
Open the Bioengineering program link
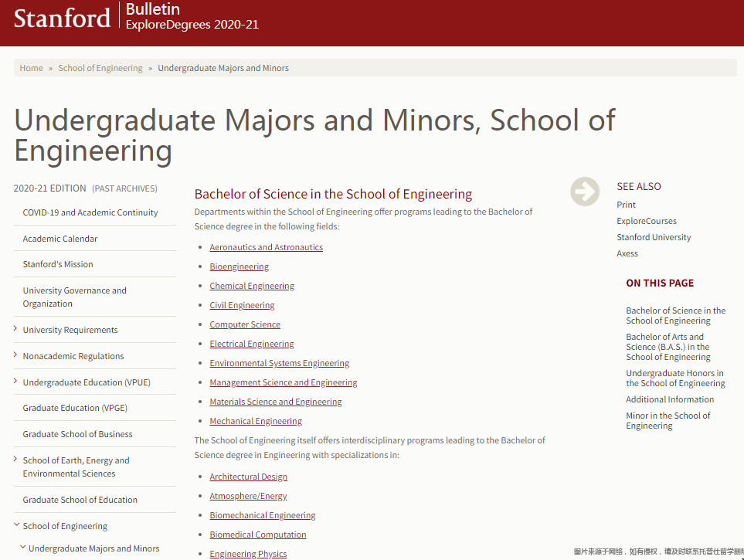(240, 266)
